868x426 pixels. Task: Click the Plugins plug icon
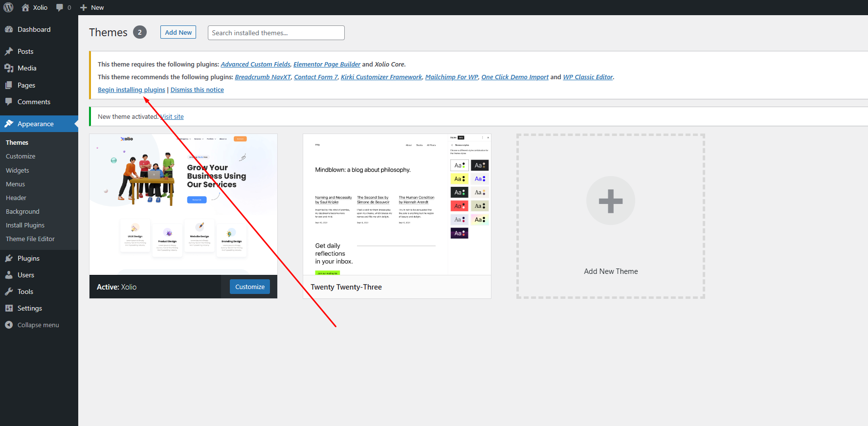pyautogui.click(x=9, y=258)
